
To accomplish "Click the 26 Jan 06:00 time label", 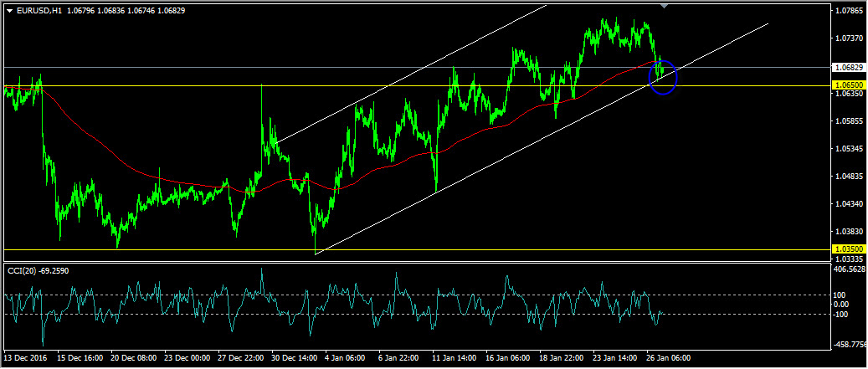I will pos(670,358).
